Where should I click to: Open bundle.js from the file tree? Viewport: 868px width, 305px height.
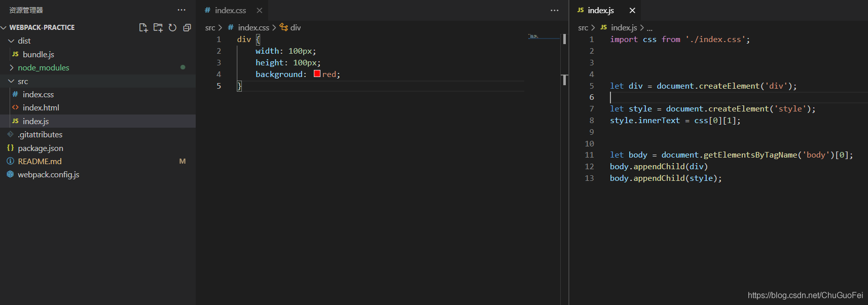(39, 54)
